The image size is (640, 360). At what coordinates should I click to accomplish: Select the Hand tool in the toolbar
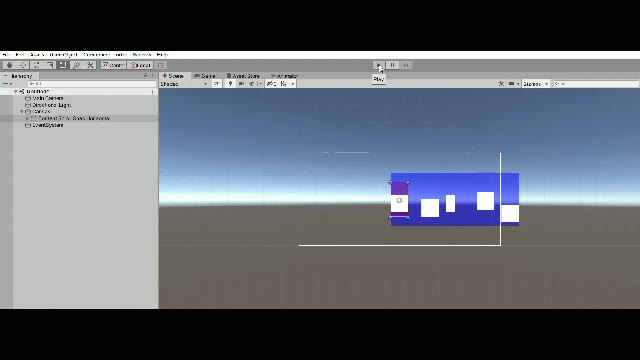[x=9, y=65]
